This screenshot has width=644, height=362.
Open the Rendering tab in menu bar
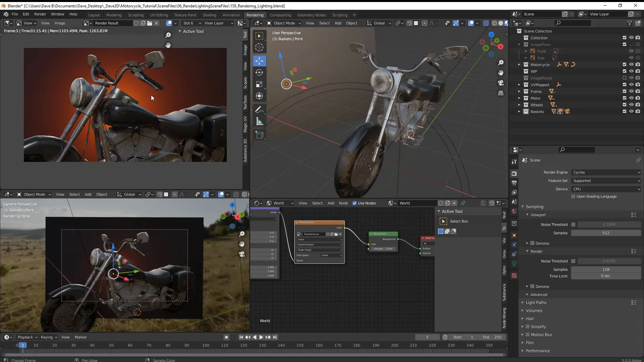click(x=255, y=15)
